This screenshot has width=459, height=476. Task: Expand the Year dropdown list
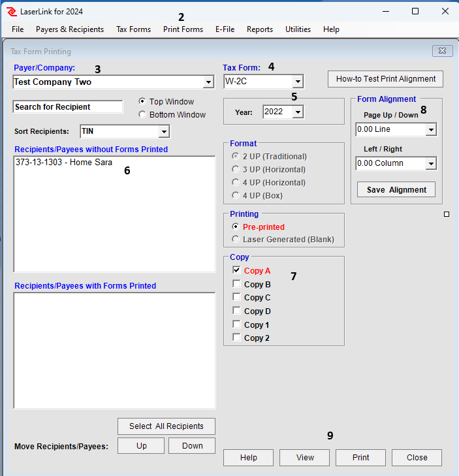[297, 112]
